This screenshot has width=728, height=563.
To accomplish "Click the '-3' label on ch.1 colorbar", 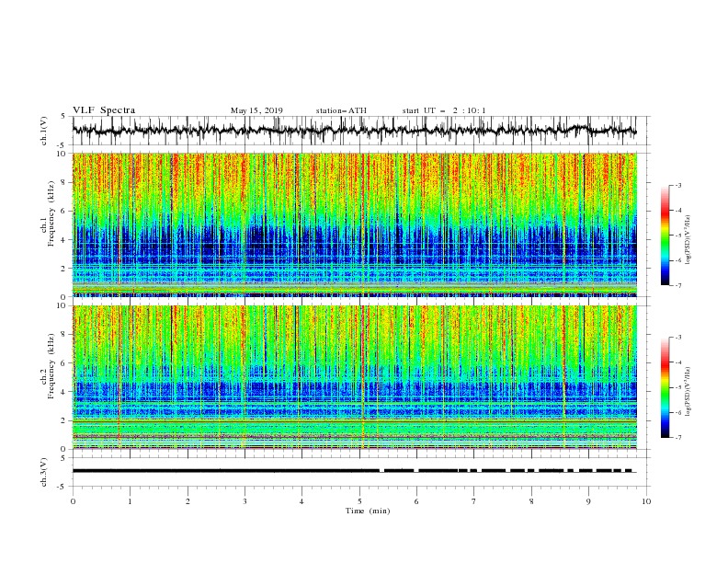I will [x=677, y=185].
